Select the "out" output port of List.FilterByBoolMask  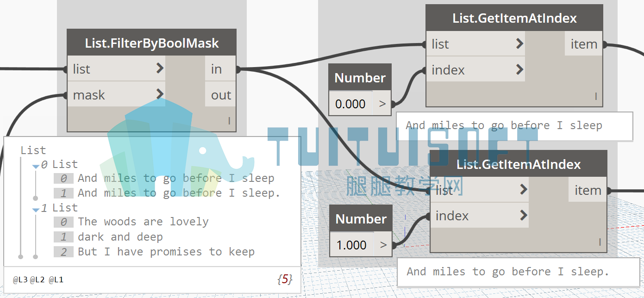220,95
